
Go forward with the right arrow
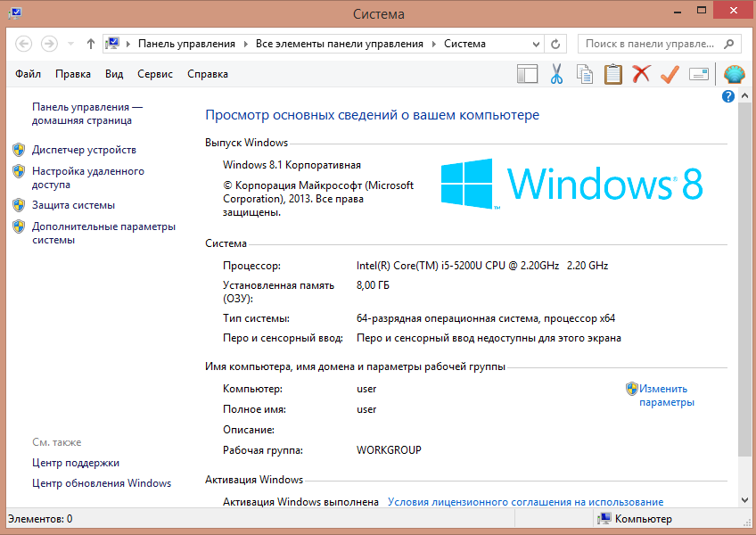(x=49, y=44)
